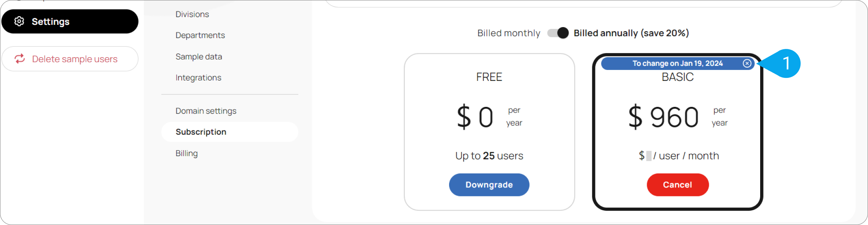Dismiss the plan change banner with its X icon
The width and height of the screenshot is (868, 225).
(x=747, y=63)
